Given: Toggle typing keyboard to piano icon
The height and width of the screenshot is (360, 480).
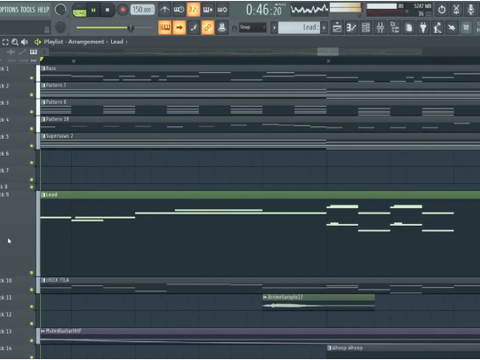Looking at the screenshot, I should click(x=165, y=28).
